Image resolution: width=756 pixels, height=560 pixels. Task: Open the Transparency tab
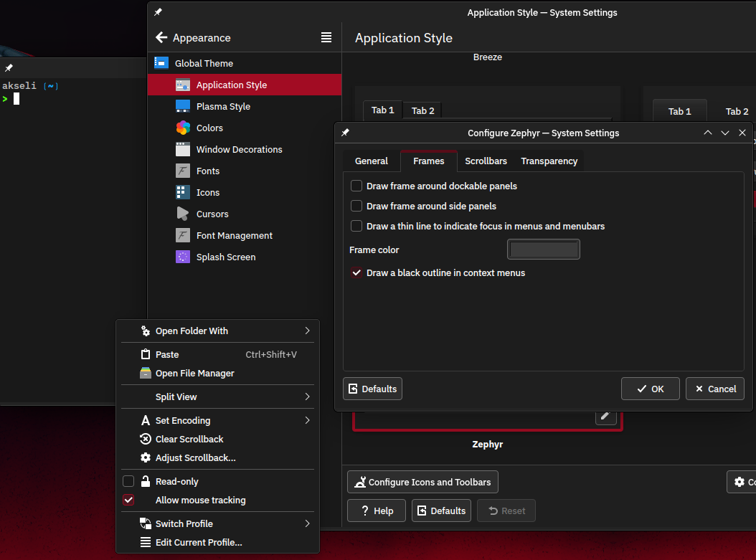549,161
